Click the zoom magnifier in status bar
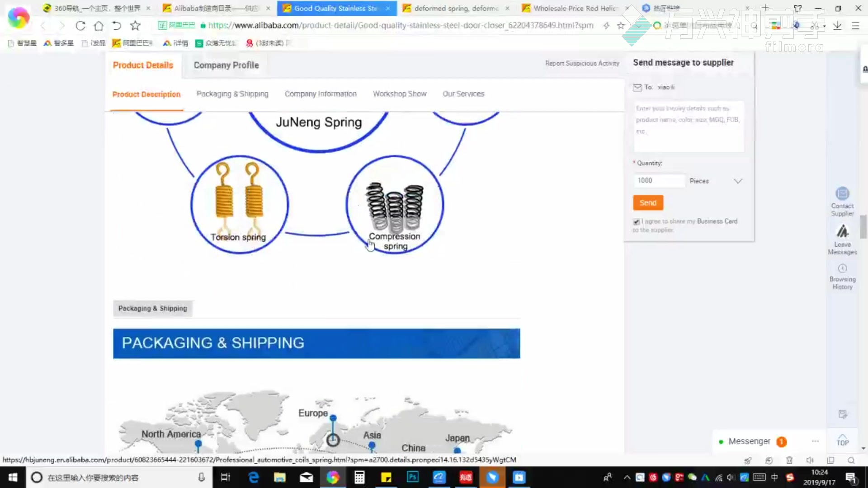This screenshot has height=488, width=868. point(851,460)
